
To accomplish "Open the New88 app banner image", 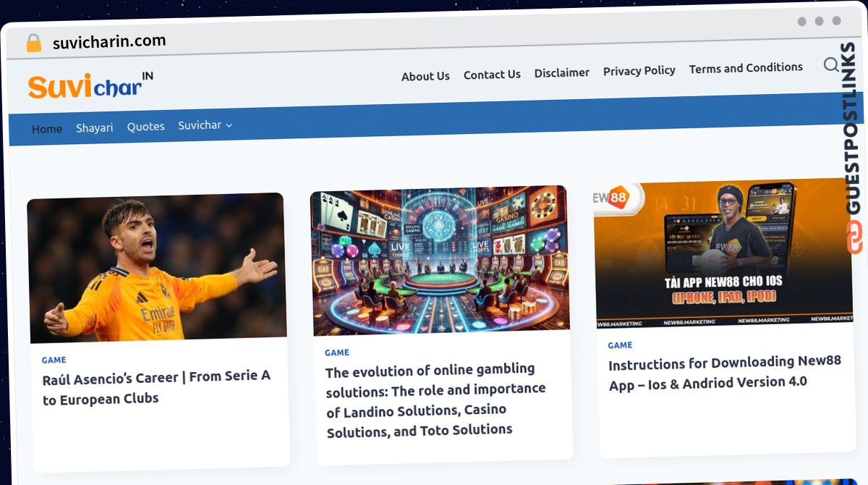I will [x=723, y=253].
